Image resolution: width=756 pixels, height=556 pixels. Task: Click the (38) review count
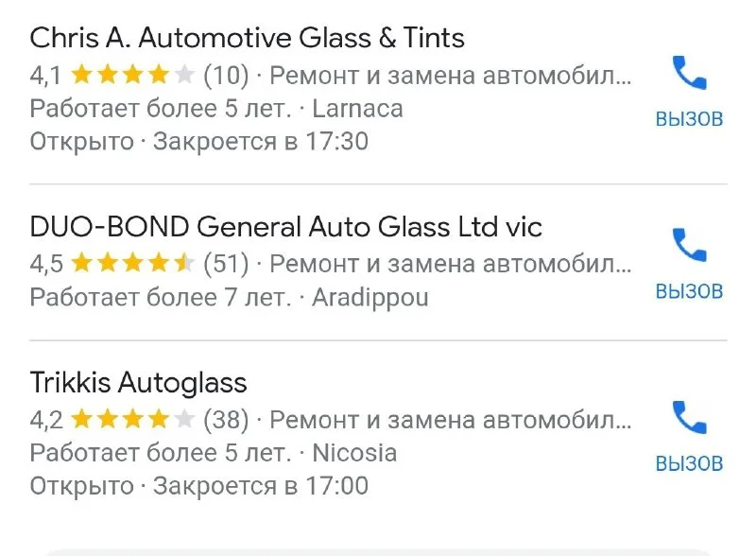[x=226, y=420]
